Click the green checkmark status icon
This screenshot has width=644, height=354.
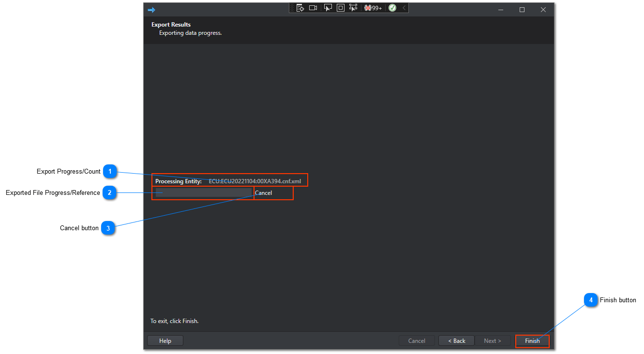(392, 8)
